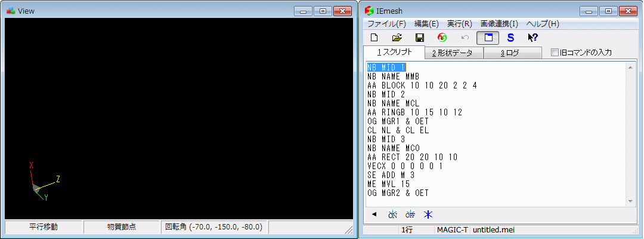Viewport: 644px width, 239px height.
Task: Click the line 'VECX 0 0 0 0 0 1'
Action: click(x=405, y=166)
